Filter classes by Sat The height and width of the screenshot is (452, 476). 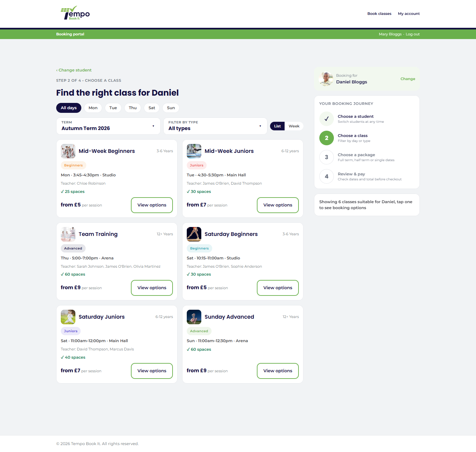(152, 108)
